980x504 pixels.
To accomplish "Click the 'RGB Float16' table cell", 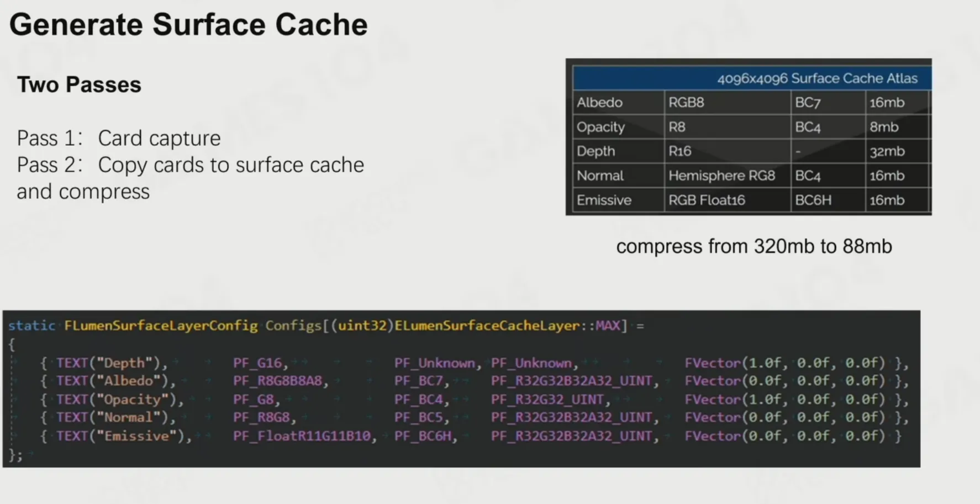I will coord(728,200).
